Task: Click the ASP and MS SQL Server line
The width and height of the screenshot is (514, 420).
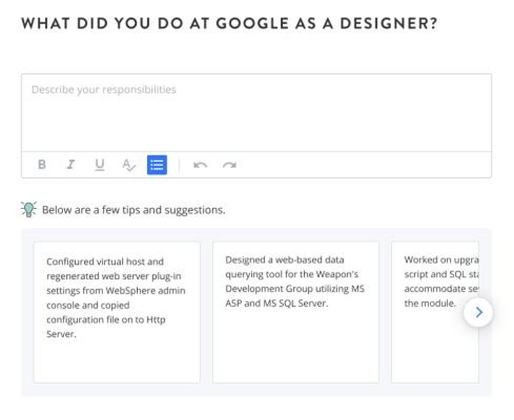Action: 277,303
